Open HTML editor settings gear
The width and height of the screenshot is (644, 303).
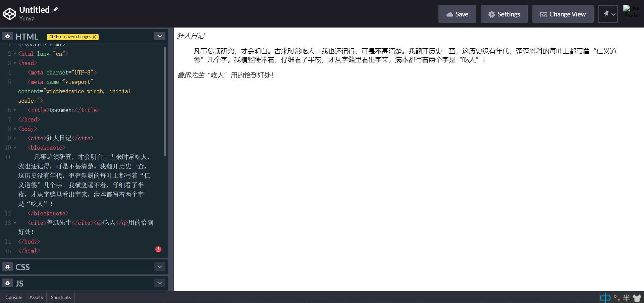click(7, 36)
